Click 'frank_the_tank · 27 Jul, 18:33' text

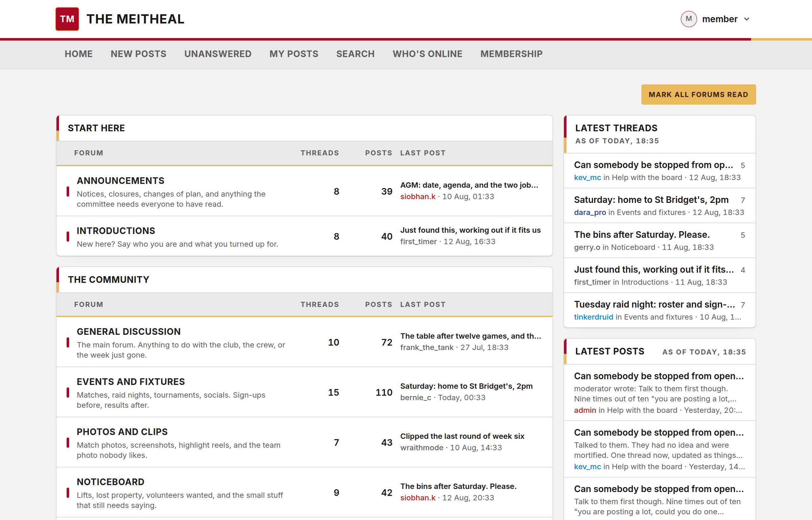(454, 348)
